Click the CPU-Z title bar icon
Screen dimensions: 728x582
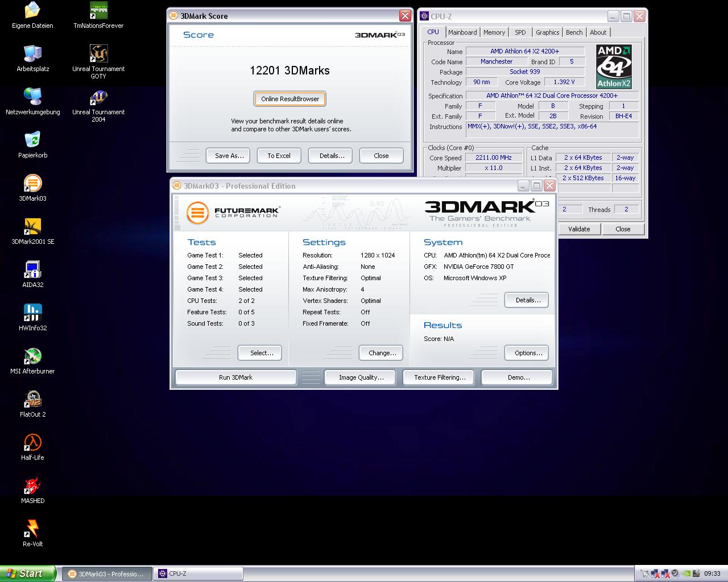(x=424, y=16)
